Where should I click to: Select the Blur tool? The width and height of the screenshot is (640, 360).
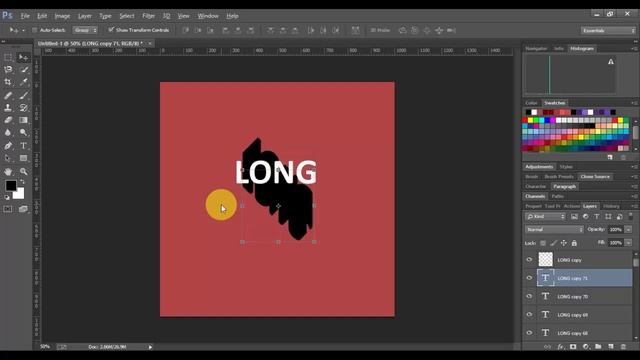pos(8,133)
